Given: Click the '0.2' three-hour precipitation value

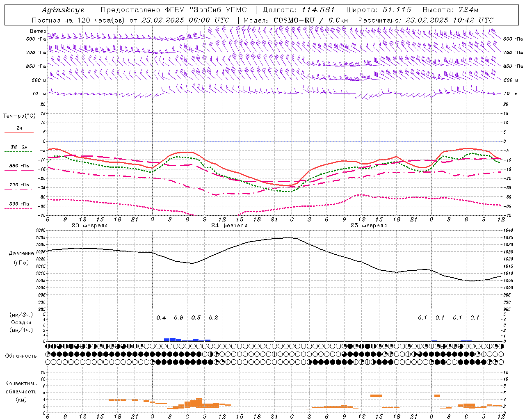Looking at the screenshot, I should point(213,318).
